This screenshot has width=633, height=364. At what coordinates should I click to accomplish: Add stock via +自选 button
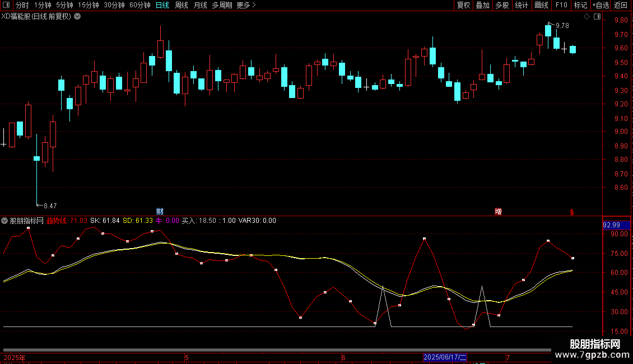(601, 5)
